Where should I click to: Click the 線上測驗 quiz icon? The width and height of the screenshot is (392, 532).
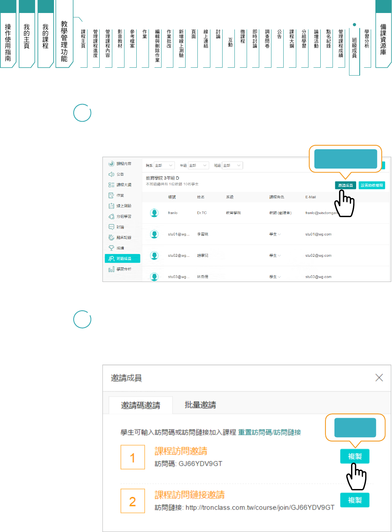click(111, 206)
